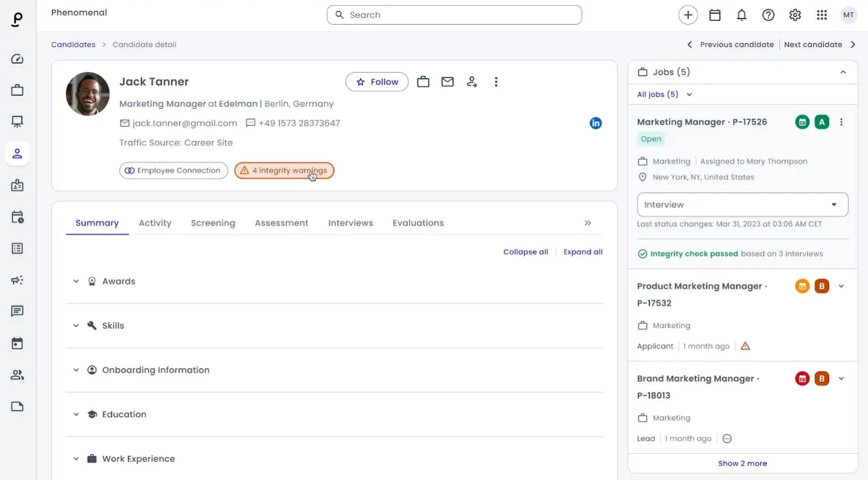Open the settings gear icon
This screenshot has height=480, width=868.
(x=795, y=15)
